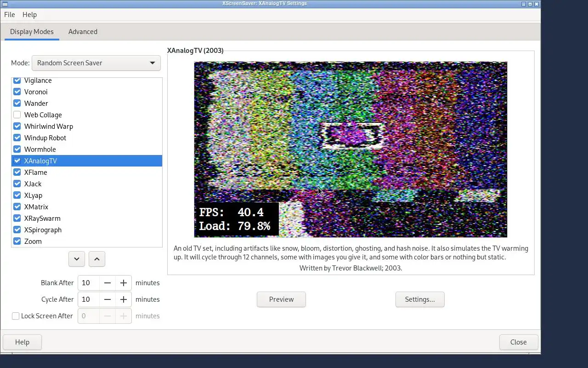This screenshot has width=588, height=368.
Task: Click the XAnalogTV preview image
Action: [351, 149]
